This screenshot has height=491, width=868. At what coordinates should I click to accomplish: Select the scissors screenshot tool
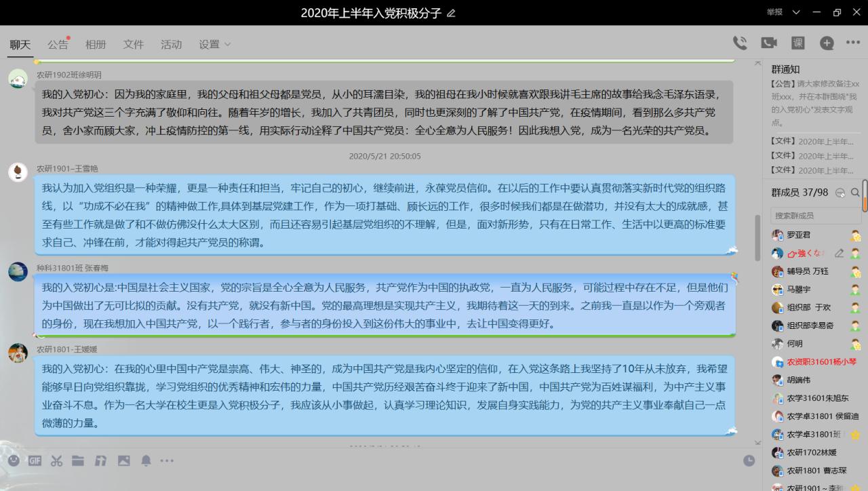[x=56, y=460]
